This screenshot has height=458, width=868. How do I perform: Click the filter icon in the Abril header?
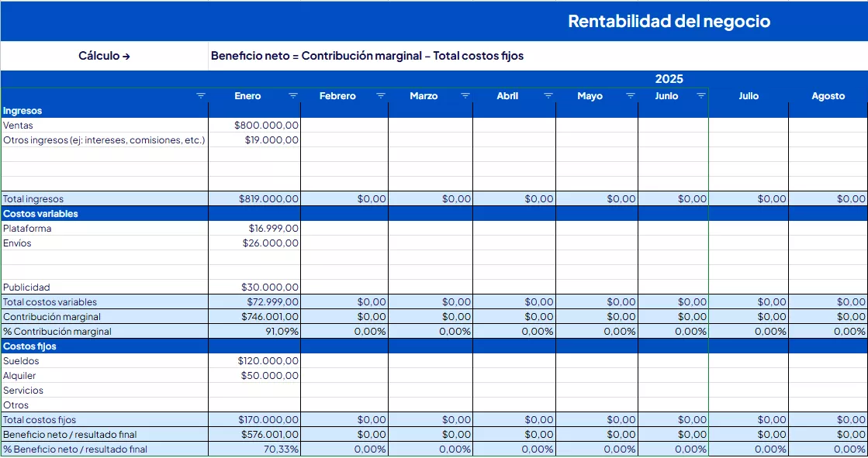tap(548, 95)
